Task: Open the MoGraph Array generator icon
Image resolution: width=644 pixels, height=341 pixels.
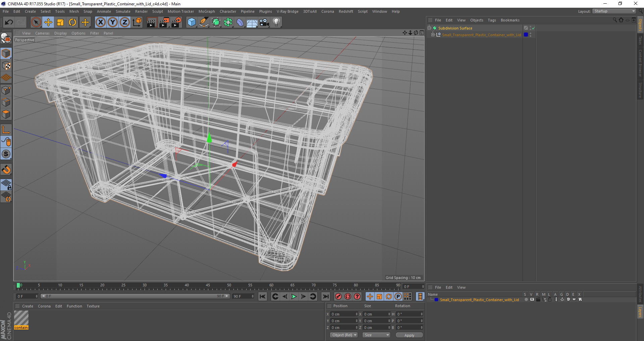Action: point(228,22)
